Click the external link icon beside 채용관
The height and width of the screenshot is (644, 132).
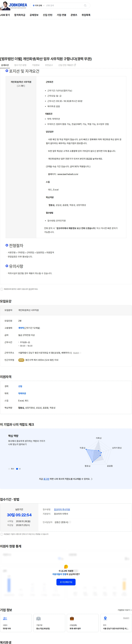tap(75, 65)
